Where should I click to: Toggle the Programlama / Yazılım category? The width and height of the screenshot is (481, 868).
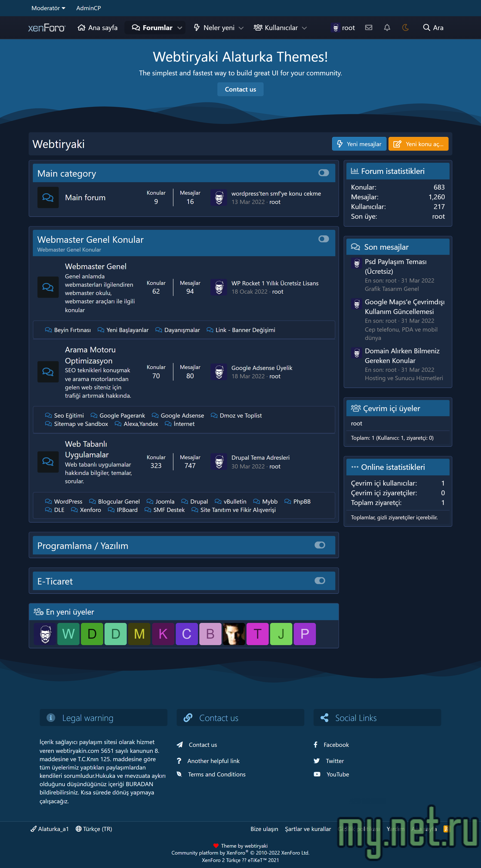tap(320, 545)
